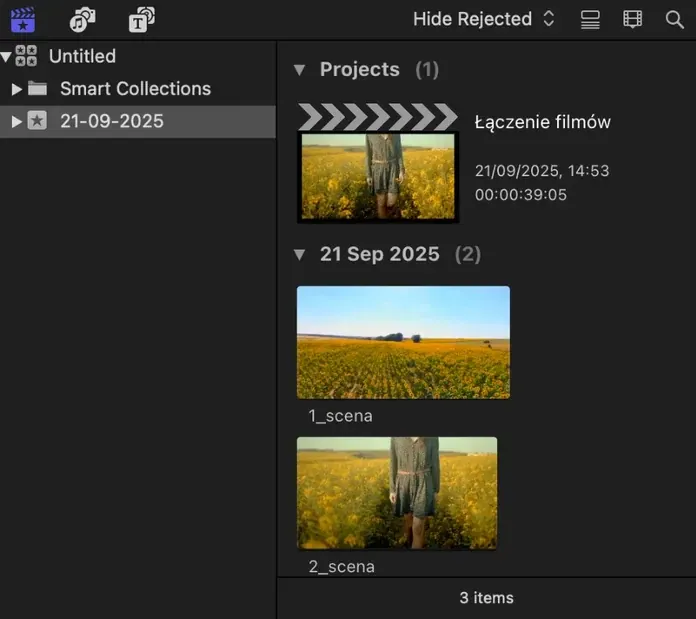Image resolution: width=696 pixels, height=619 pixels.
Task: Select the 21-09-2025 event row
Action: click(138, 122)
